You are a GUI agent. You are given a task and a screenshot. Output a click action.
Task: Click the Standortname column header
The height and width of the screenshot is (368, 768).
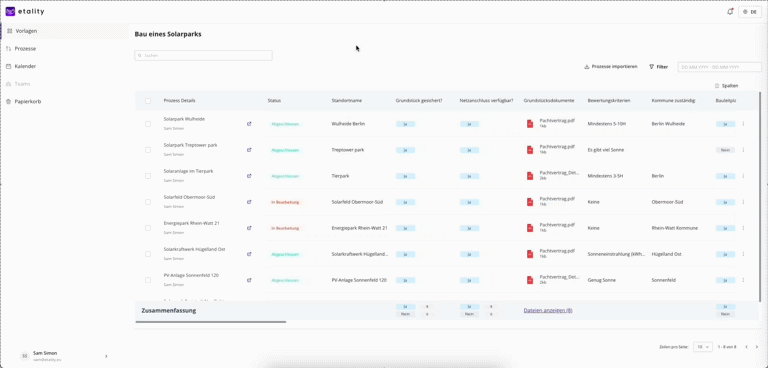coord(347,100)
